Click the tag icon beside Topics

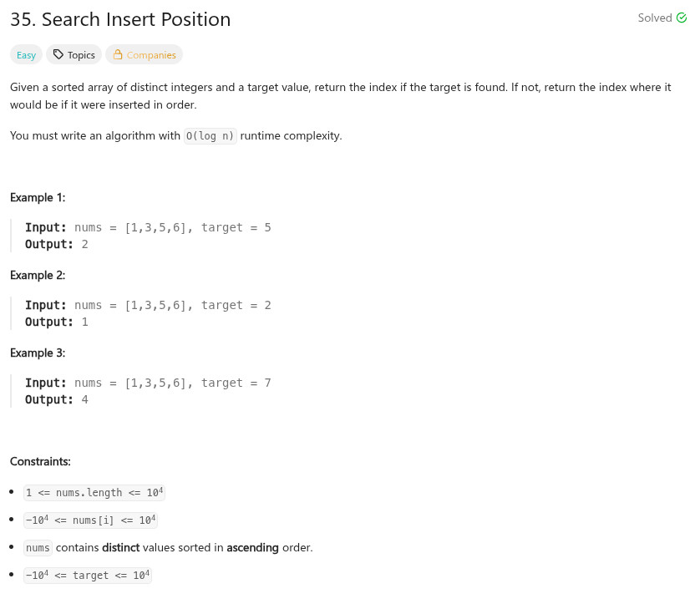[x=58, y=55]
